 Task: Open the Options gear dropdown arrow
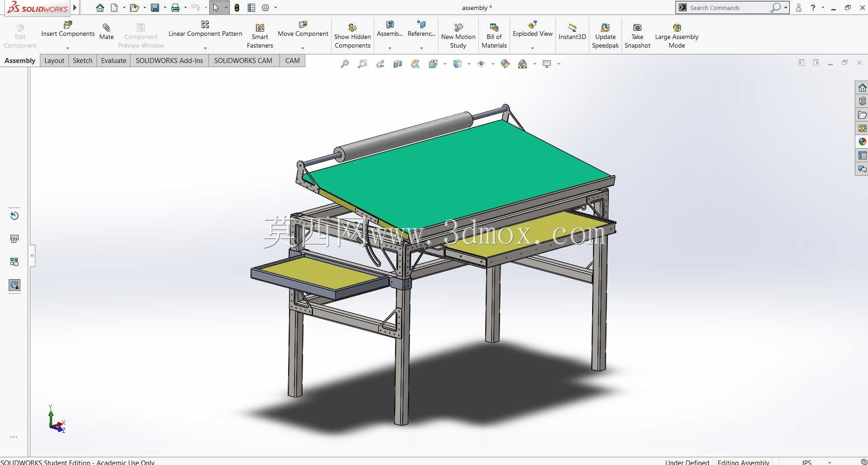[x=275, y=8]
